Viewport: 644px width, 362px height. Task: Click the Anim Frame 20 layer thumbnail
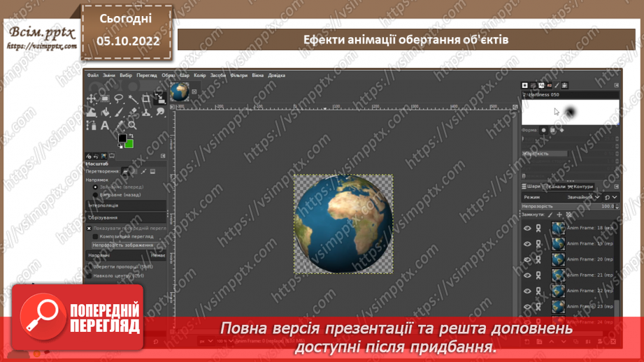pos(558,259)
